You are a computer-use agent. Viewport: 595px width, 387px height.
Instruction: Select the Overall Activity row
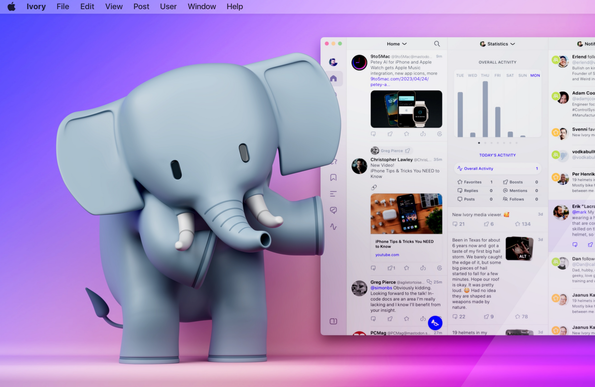[497, 168]
